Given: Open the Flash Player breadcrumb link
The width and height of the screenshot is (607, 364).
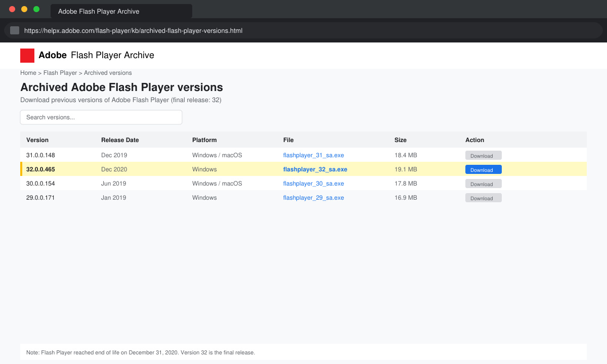Looking at the screenshot, I should (x=60, y=73).
